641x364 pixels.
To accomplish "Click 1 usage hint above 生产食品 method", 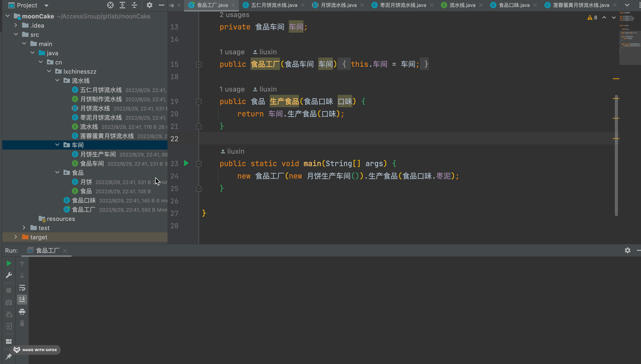I will [x=232, y=89].
